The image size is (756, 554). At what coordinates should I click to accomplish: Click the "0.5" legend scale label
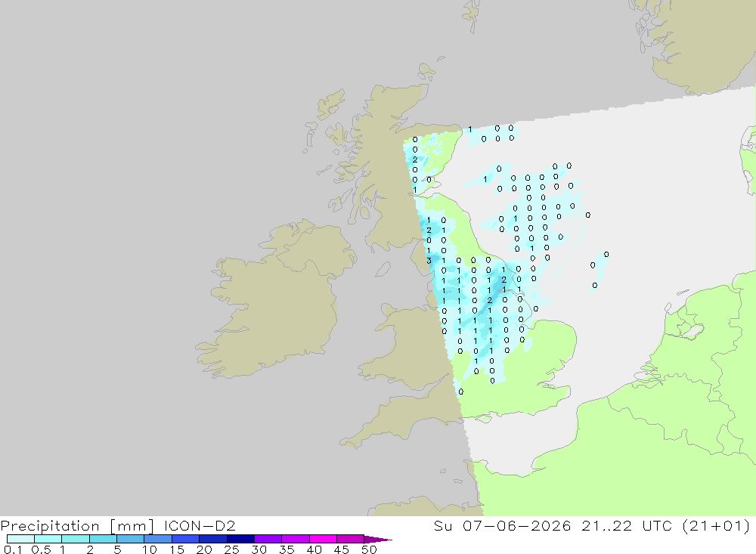coord(41,549)
